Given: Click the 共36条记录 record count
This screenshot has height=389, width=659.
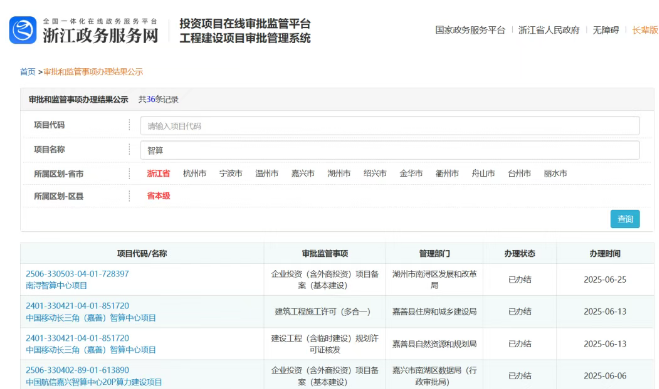Looking at the screenshot, I should click(158, 100).
